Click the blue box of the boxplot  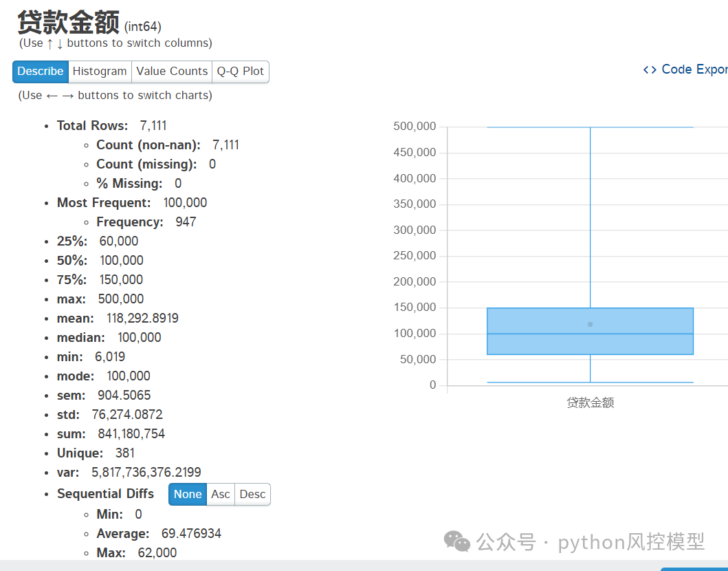[x=590, y=332]
